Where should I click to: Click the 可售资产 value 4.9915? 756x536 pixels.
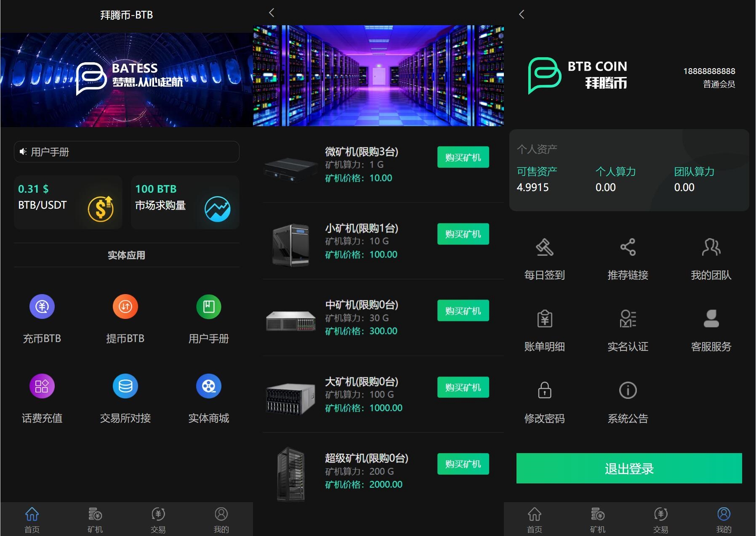click(533, 187)
